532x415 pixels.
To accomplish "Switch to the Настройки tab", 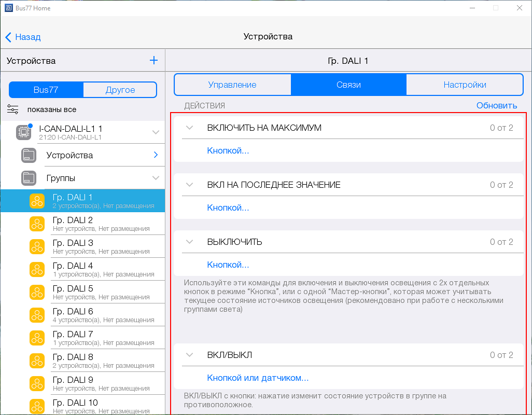I will 465,85.
